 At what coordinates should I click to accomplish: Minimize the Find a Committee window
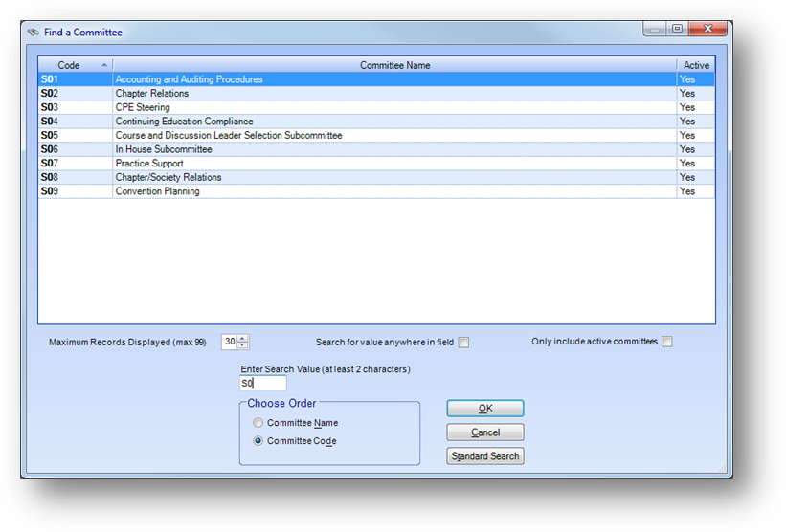tap(655, 29)
